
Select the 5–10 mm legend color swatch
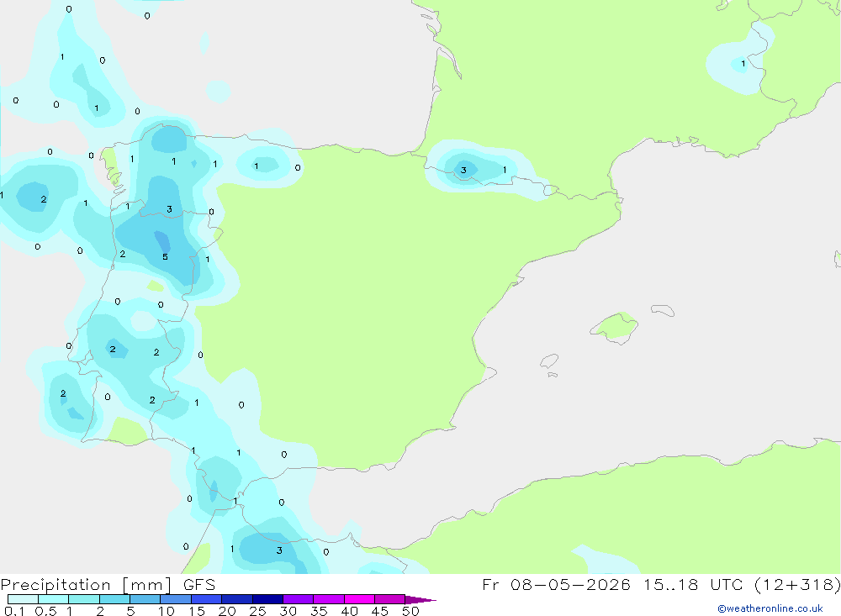point(145,599)
